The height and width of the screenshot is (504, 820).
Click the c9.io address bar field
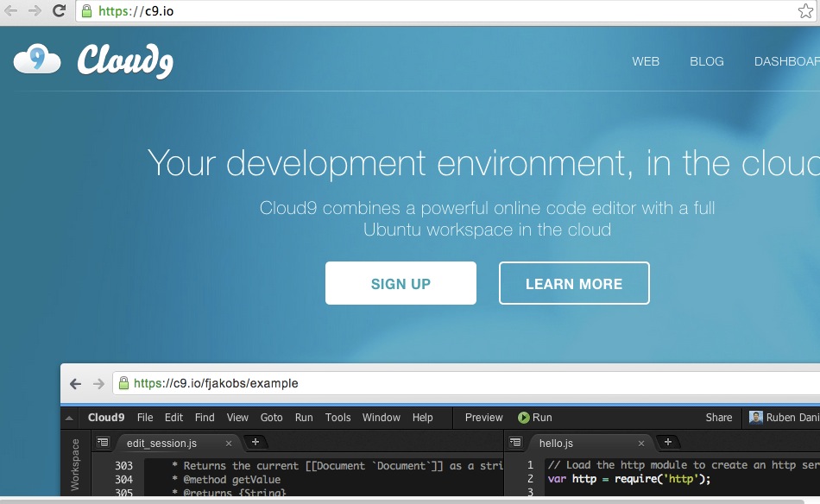[447, 11]
